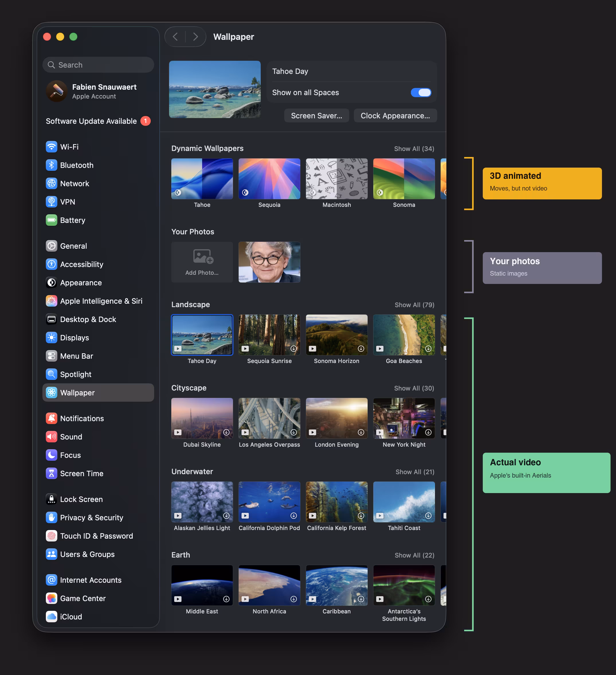The width and height of the screenshot is (616, 675).
Task: Open the Game Center icon
Action: click(x=51, y=599)
